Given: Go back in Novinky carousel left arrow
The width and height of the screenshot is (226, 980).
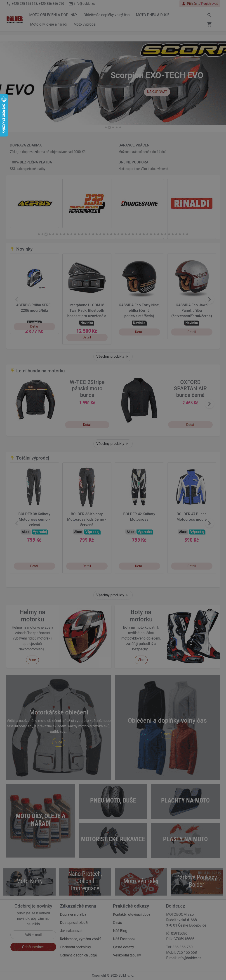Looking at the screenshot, I should pos(16,300).
